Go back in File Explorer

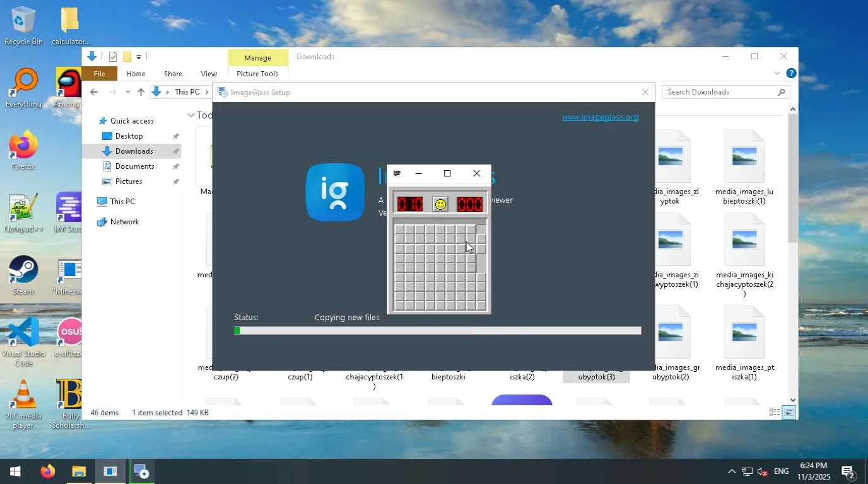pyautogui.click(x=94, y=92)
